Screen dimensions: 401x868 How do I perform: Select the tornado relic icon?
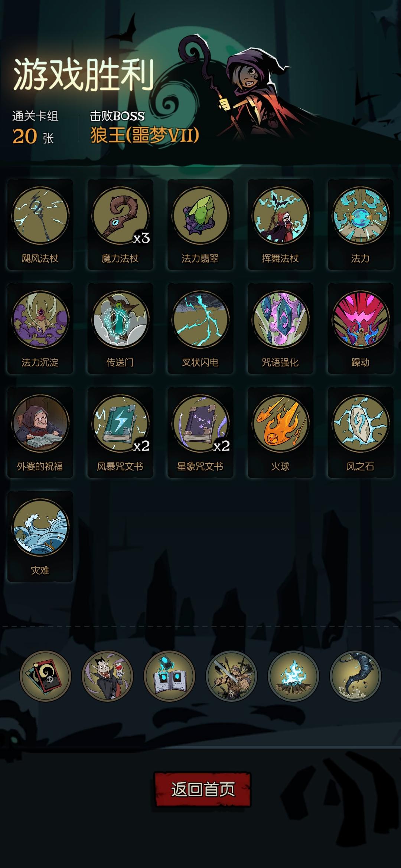[x=355, y=676]
